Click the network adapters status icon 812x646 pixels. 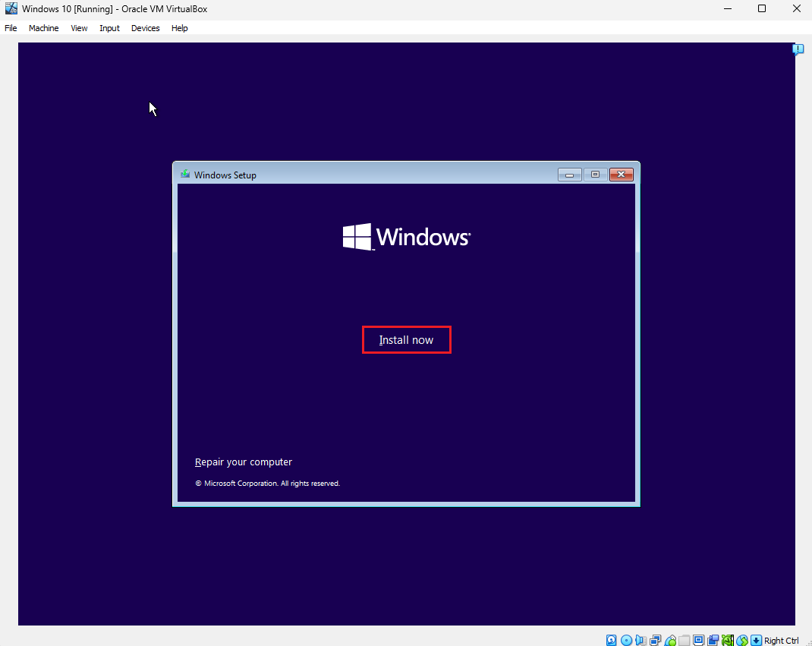[x=655, y=640]
